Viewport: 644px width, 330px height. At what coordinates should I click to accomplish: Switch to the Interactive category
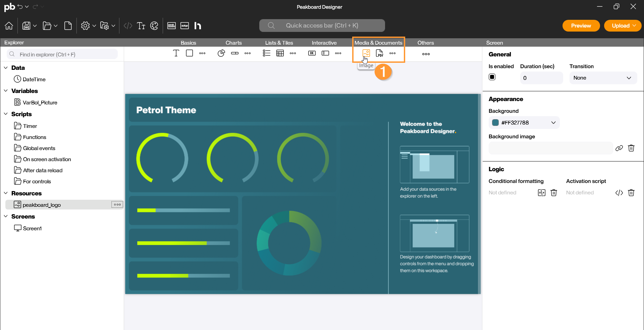click(x=324, y=43)
